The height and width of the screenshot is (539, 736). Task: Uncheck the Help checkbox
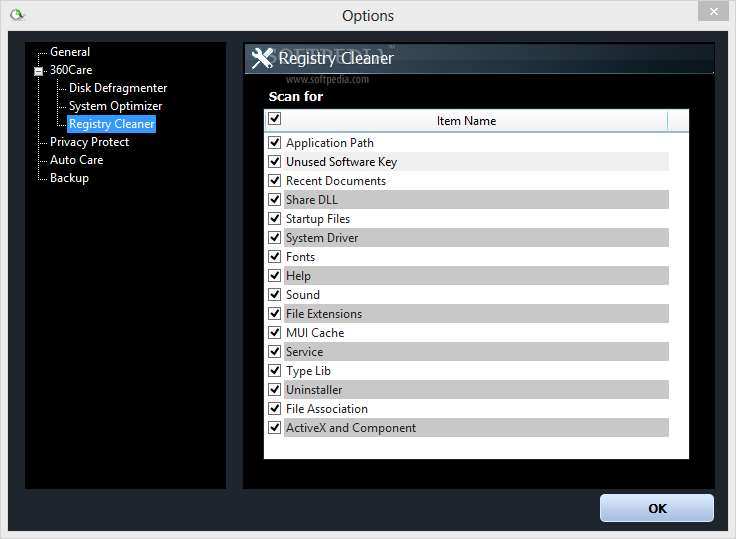[x=275, y=276]
